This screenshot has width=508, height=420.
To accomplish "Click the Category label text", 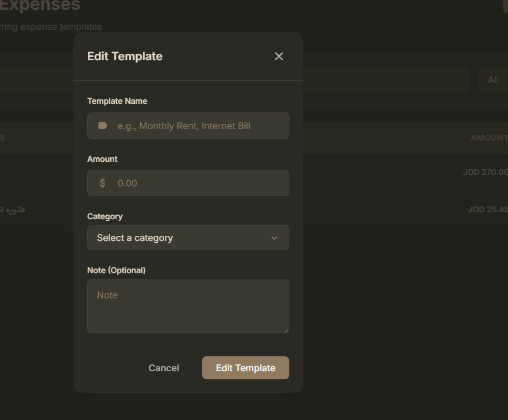I will point(105,216).
